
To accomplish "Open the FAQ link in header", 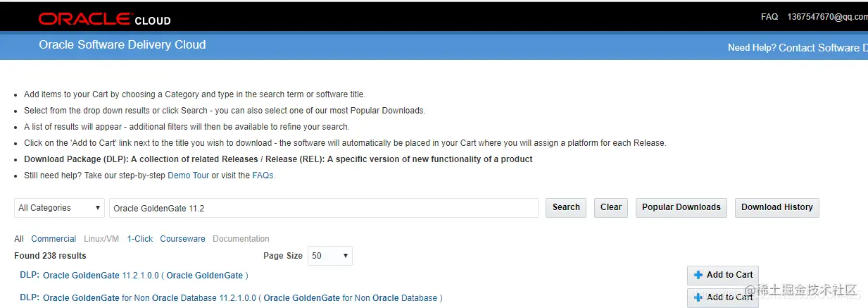I will [769, 17].
